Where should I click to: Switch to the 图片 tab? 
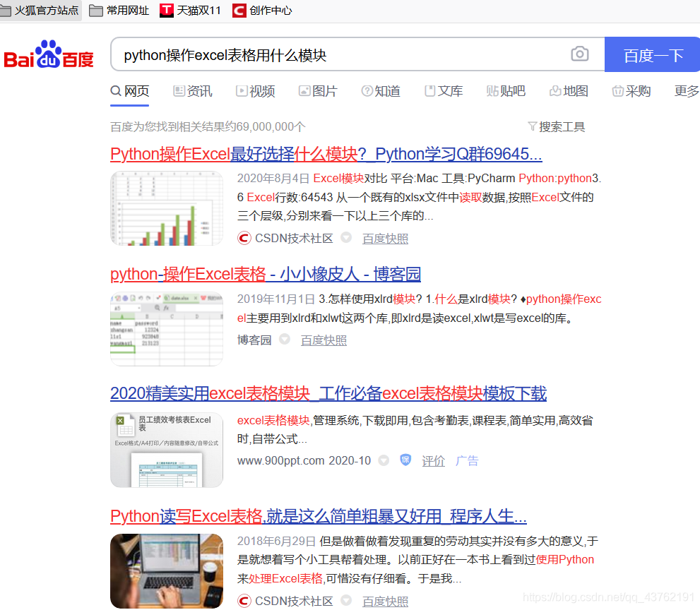coord(318,91)
